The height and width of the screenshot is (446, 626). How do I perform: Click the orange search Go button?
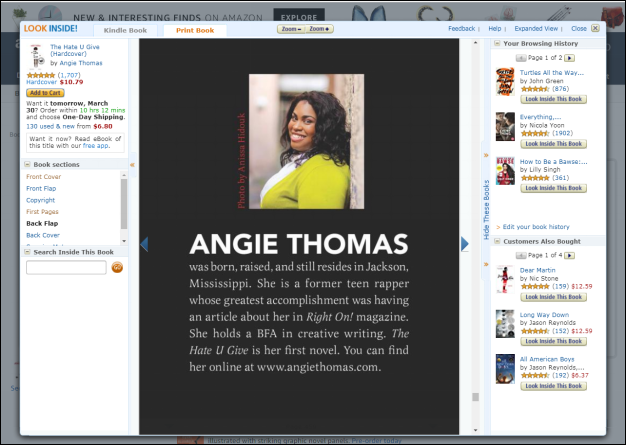[x=117, y=268]
